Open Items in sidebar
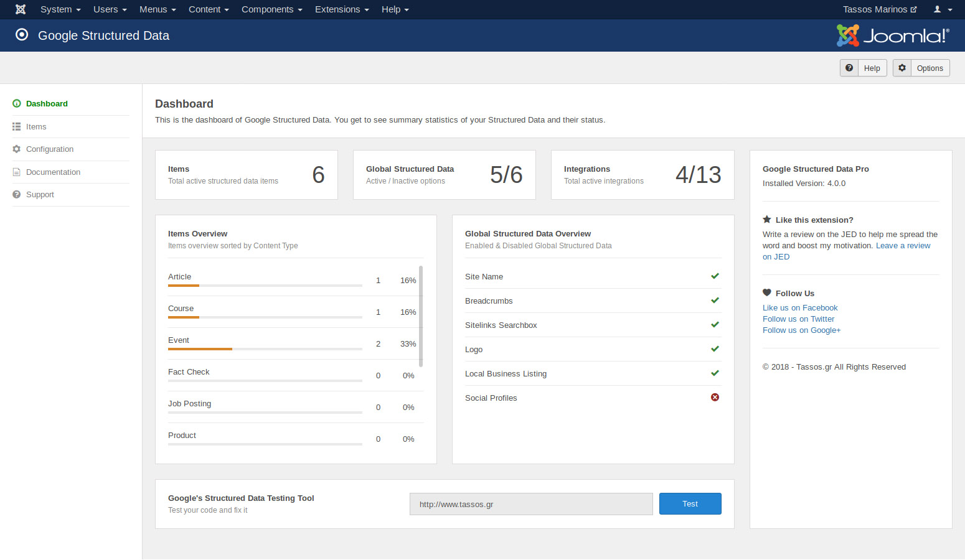Image resolution: width=965 pixels, height=560 pixels. [36, 127]
